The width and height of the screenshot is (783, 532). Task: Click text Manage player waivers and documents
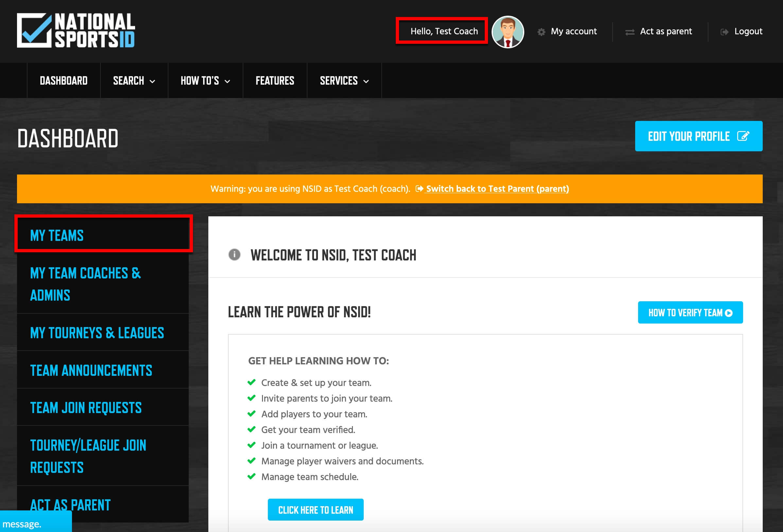click(x=343, y=461)
